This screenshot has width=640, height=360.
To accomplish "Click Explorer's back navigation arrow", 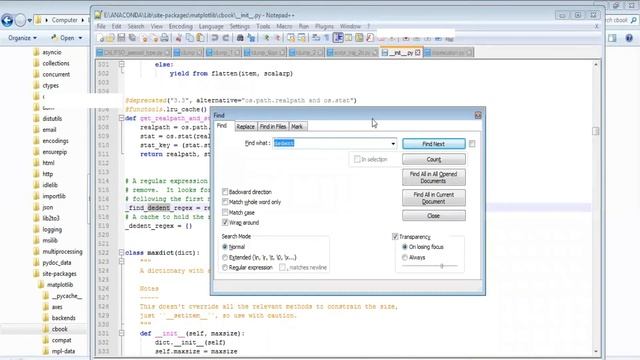I will pyautogui.click(x=7, y=20).
